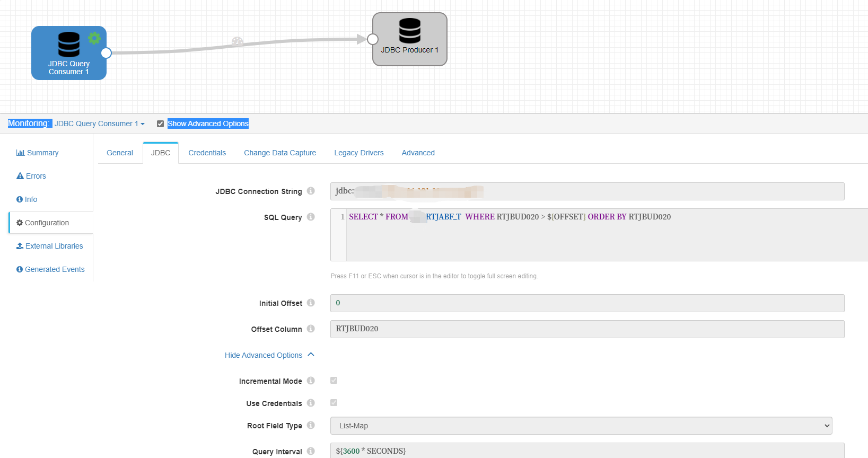
Task: Show info for JDBC Connection String
Action: 311,191
